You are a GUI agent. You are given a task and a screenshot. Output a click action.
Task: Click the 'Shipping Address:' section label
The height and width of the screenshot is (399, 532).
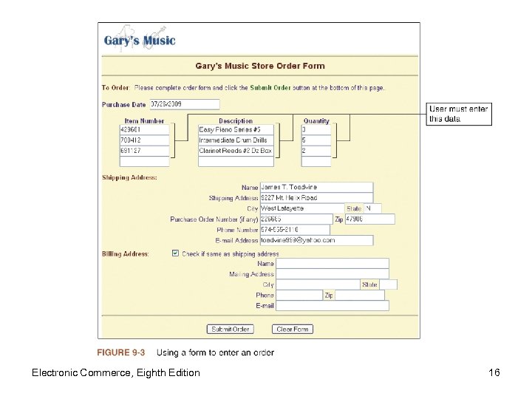click(x=129, y=177)
